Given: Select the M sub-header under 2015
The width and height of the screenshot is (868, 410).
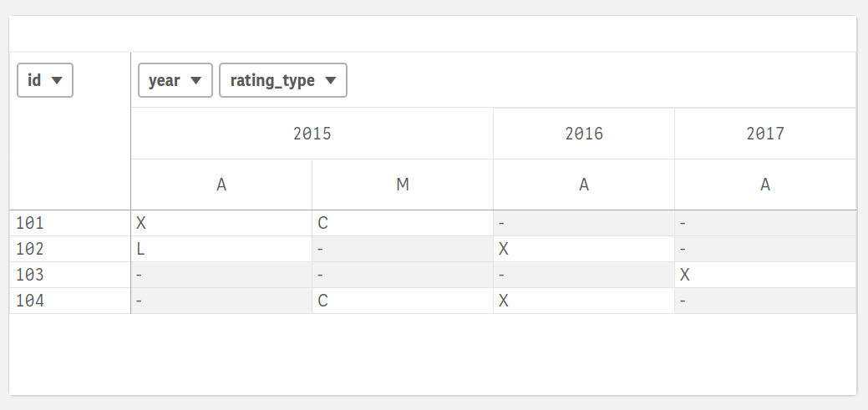Looking at the screenshot, I should pos(403,185).
